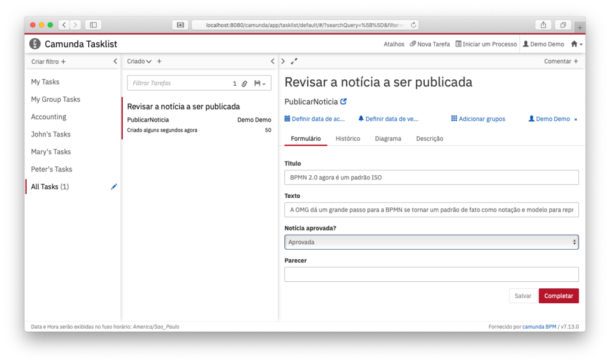The image size is (610, 364).
Task: Switch to the Diagrama tab
Action: tap(388, 138)
